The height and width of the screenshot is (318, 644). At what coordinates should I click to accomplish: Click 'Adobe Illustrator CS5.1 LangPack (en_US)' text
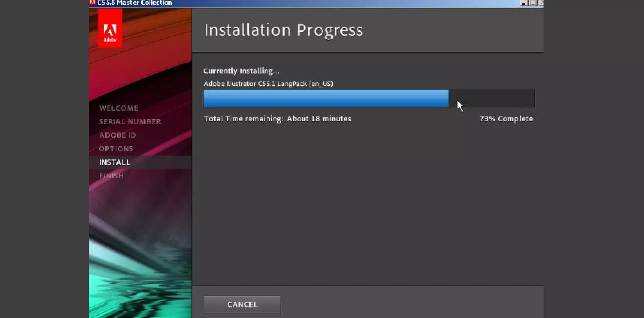268,83
